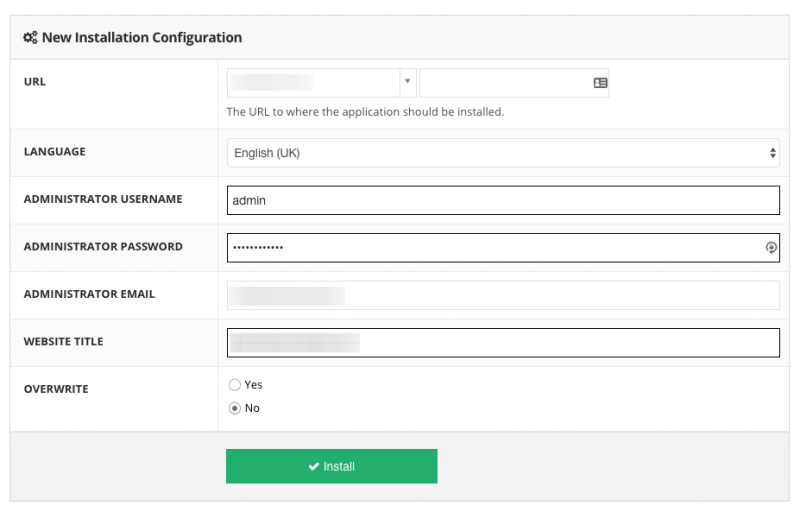The image size is (800, 512).
Task: Select the No overwrite radio button
Action: point(235,408)
